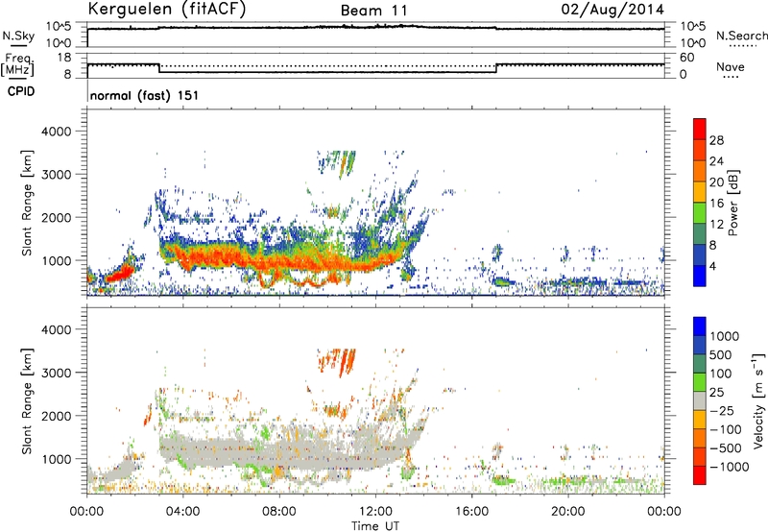Viewport: 768px width, 532px height.
Task: Click the 'Nave' legend label
Action: (x=731, y=67)
